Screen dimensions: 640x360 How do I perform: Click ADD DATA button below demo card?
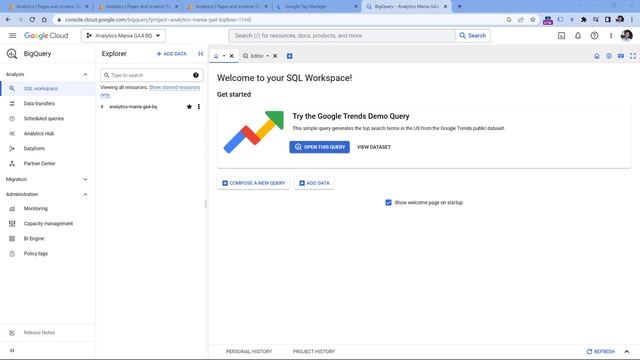(314, 183)
